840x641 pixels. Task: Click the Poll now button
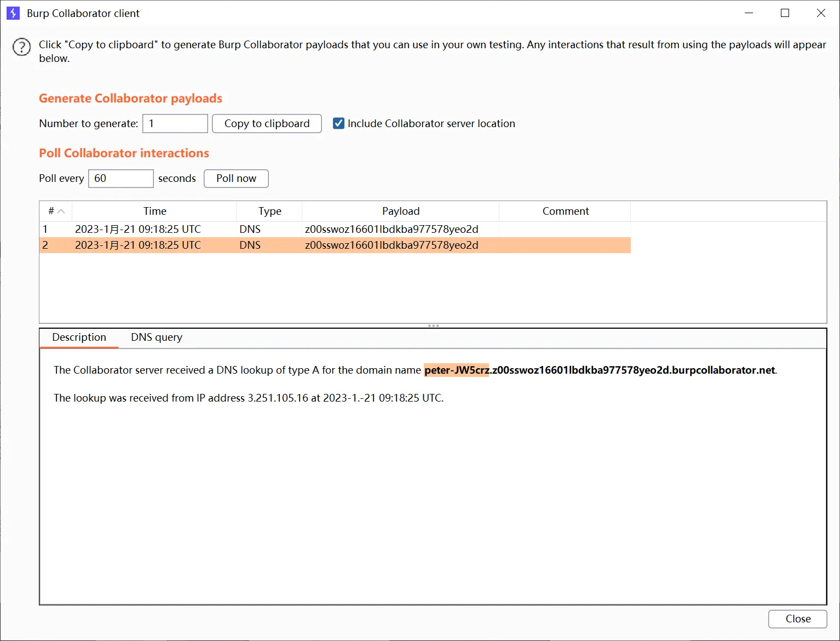click(x=236, y=179)
